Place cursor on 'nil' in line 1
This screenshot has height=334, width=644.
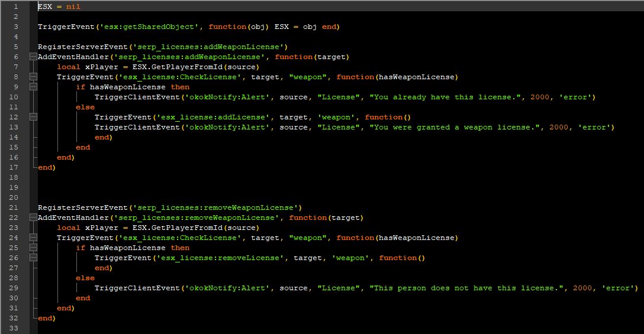73,7
